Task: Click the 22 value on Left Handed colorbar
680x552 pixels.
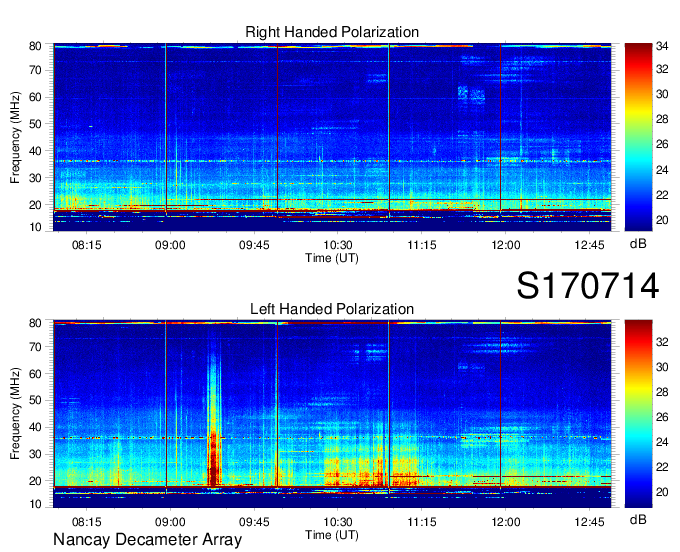Action: (x=662, y=467)
